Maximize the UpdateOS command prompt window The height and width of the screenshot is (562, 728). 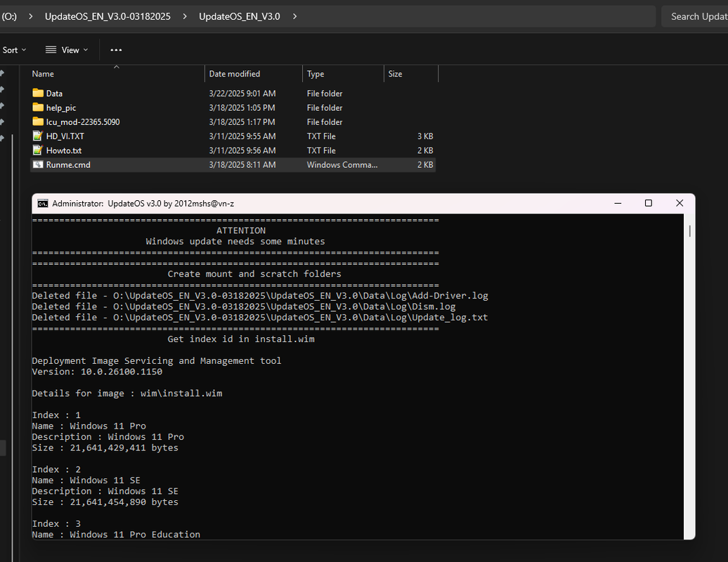[x=648, y=203]
